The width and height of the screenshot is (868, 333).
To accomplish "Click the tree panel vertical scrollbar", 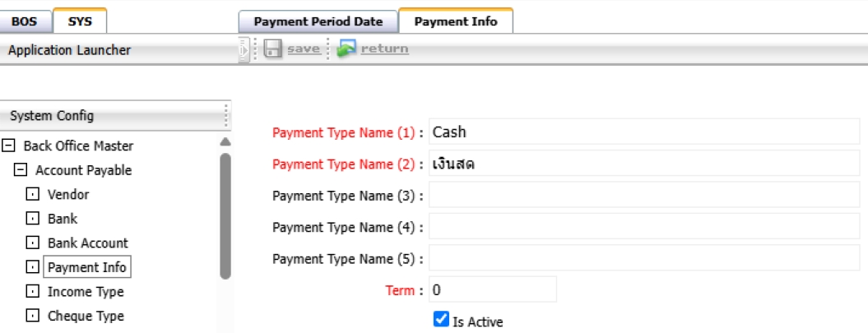I will [x=225, y=215].
